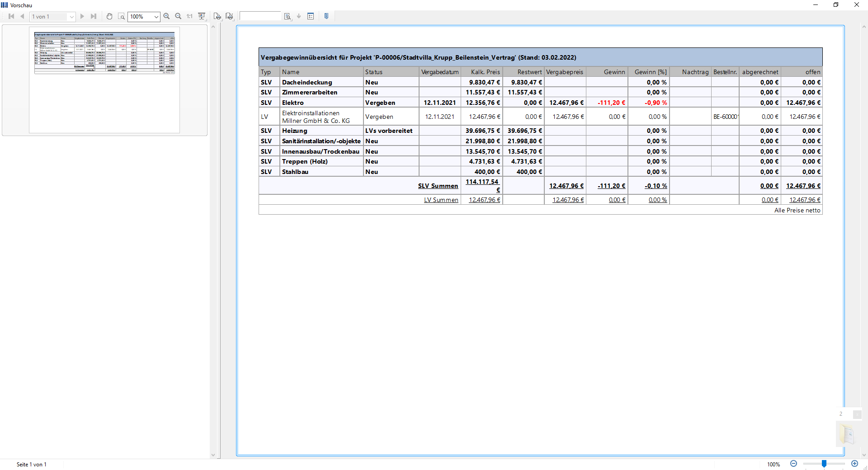This screenshot has width=868, height=470.
Task: Click the 'SLV Summen' label
Action: tap(438, 186)
